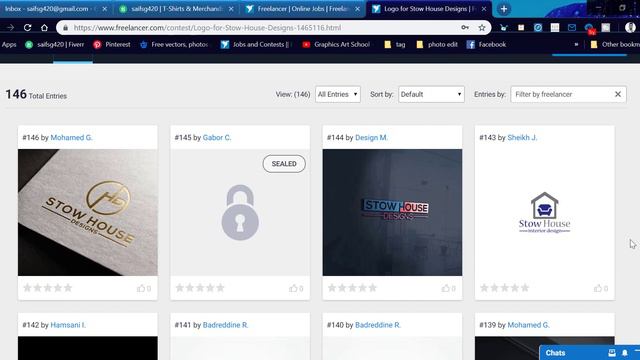The height and width of the screenshot is (360, 640).
Task: Open Facebook bookmark
Action: tap(487, 44)
